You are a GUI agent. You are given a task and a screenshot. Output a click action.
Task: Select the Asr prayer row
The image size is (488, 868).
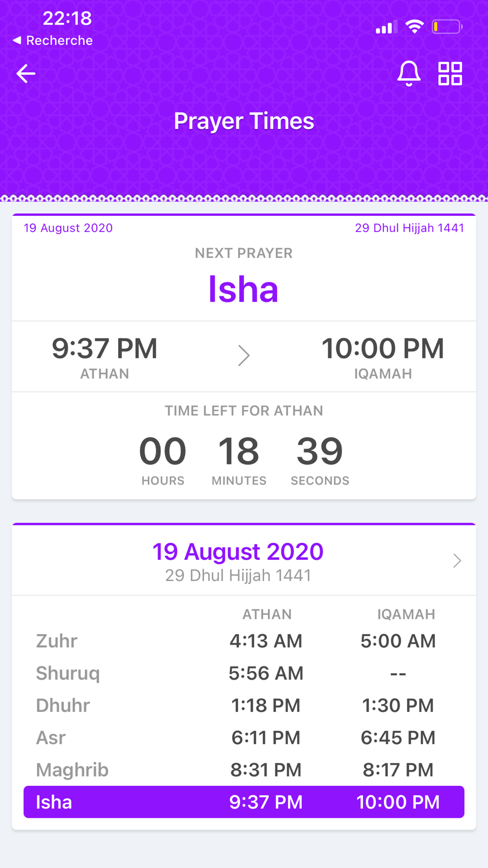coord(244,738)
